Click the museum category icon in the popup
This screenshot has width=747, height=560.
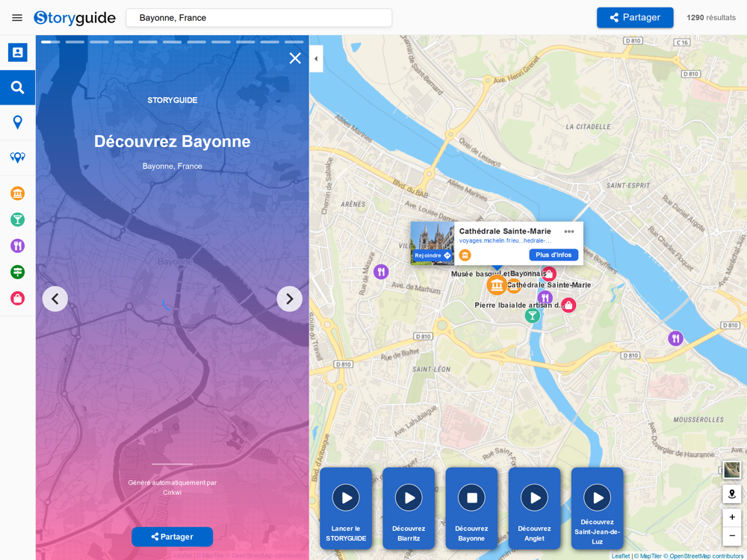pos(465,255)
